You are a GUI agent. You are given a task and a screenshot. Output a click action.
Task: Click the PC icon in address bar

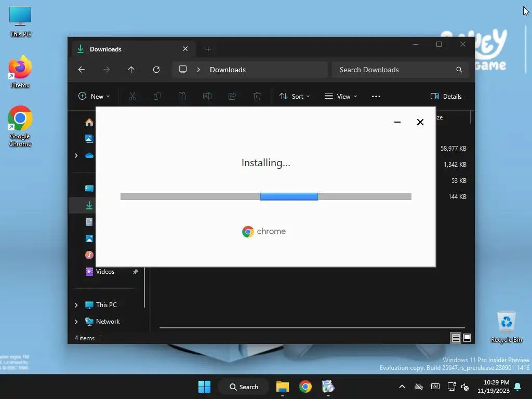point(183,70)
